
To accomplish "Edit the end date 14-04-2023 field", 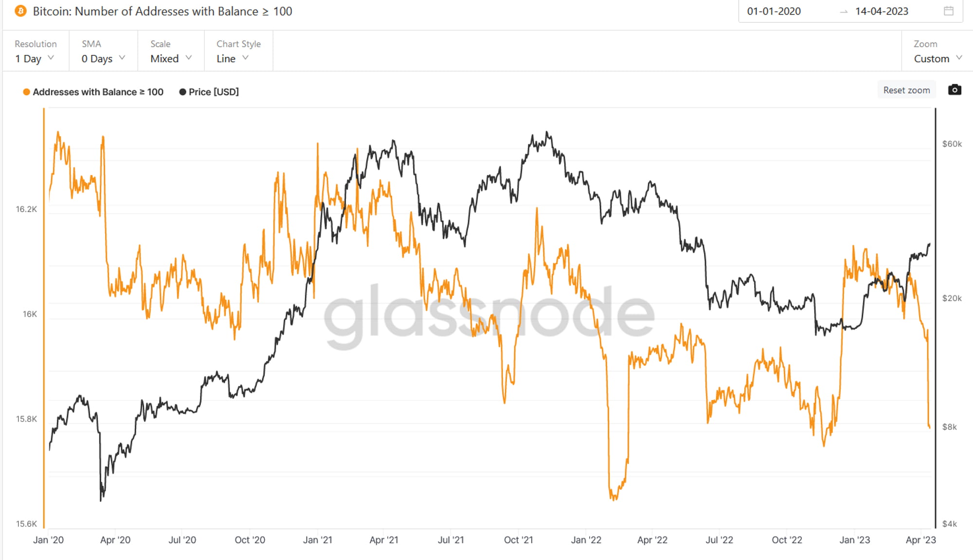I will 882,11.
